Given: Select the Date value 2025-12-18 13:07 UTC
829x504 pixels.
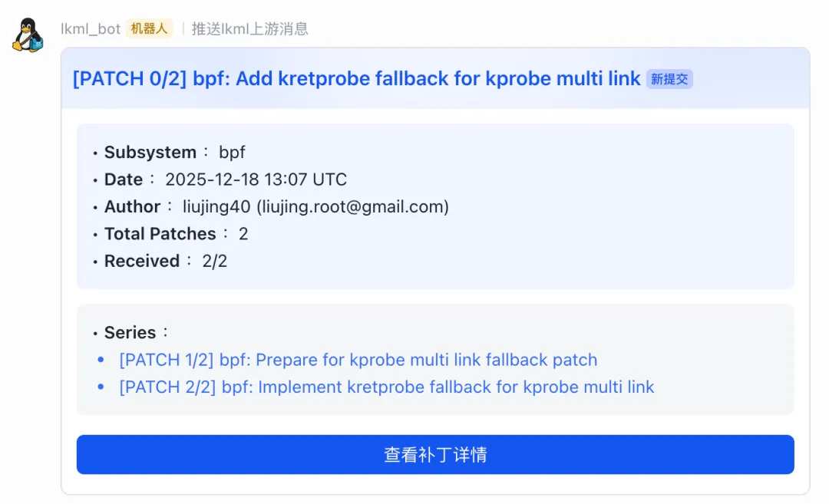Looking at the screenshot, I should pos(256,180).
